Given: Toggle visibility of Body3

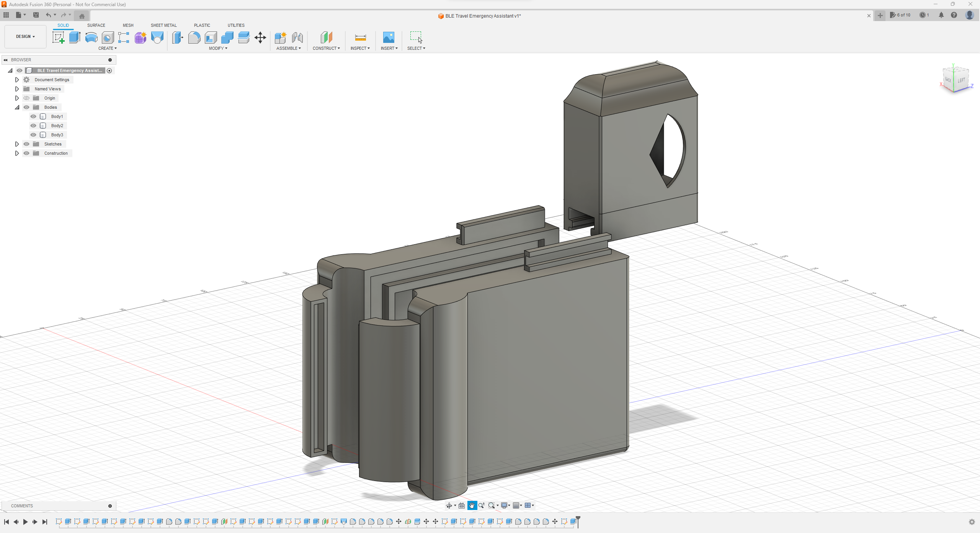Looking at the screenshot, I should tap(33, 134).
